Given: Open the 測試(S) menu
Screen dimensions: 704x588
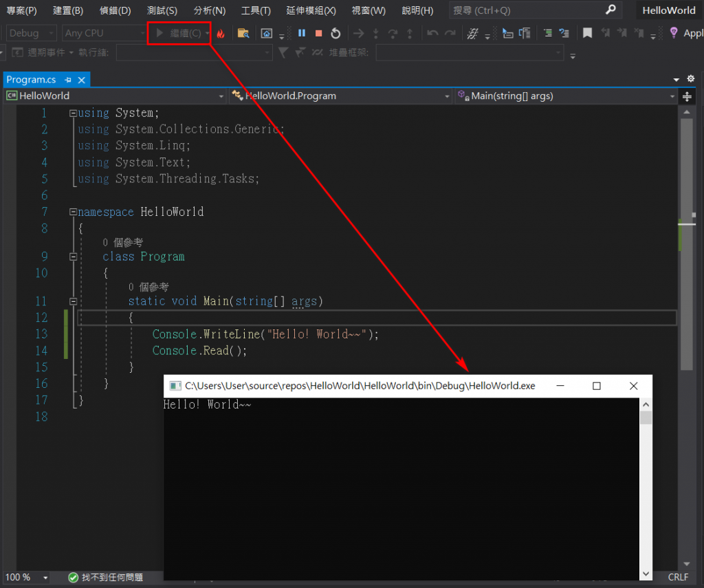Looking at the screenshot, I should point(162,10).
